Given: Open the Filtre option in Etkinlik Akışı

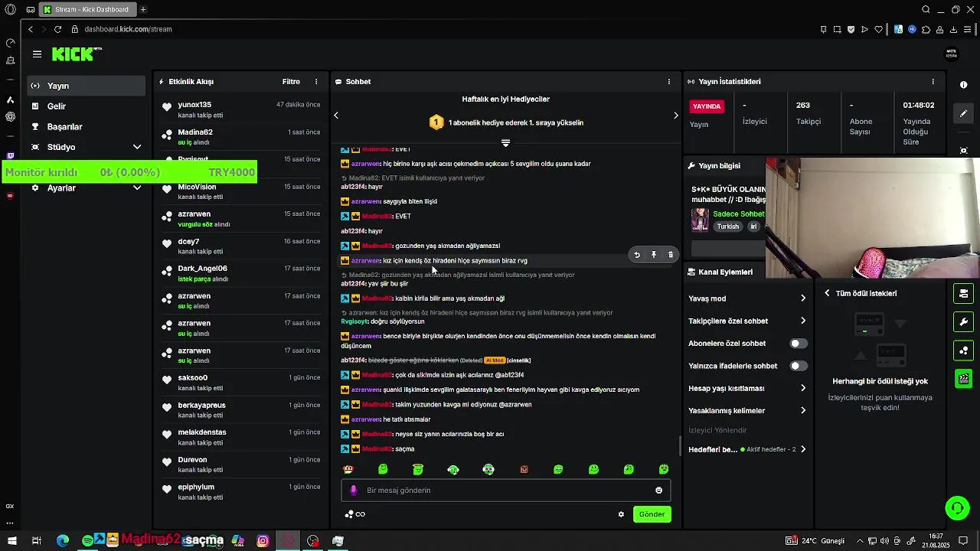Looking at the screenshot, I should [291, 81].
